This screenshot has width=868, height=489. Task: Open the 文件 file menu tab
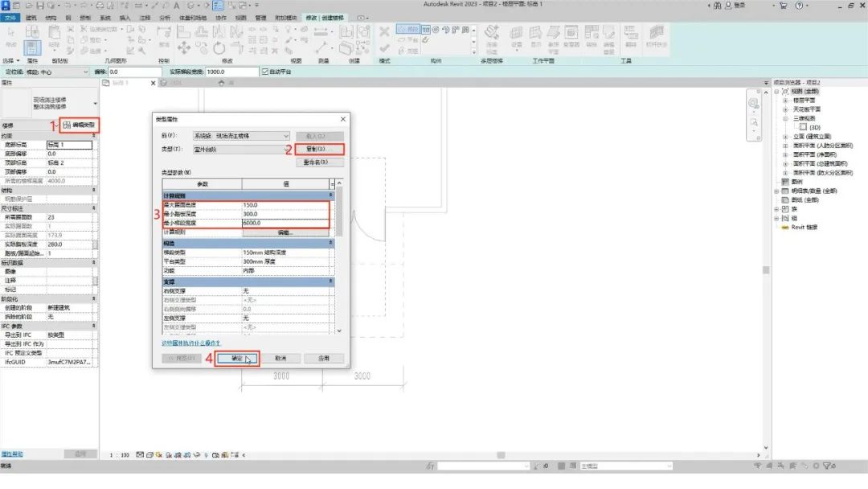point(10,18)
